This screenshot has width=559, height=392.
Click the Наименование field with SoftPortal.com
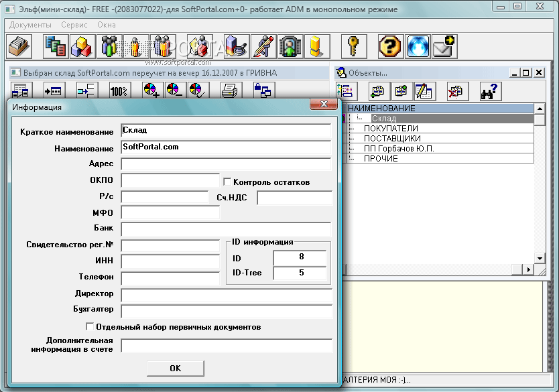click(x=226, y=147)
